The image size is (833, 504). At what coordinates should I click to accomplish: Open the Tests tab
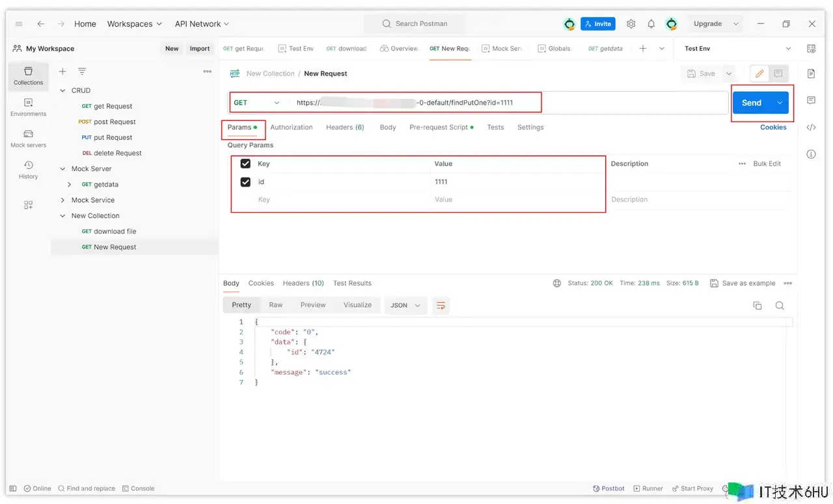(x=495, y=127)
